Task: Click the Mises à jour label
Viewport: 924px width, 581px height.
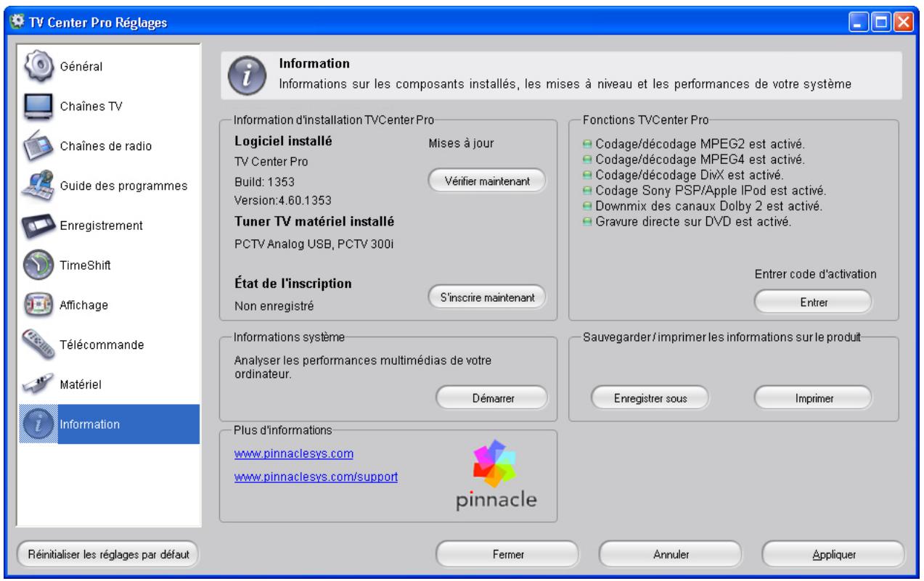Action: (462, 143)
